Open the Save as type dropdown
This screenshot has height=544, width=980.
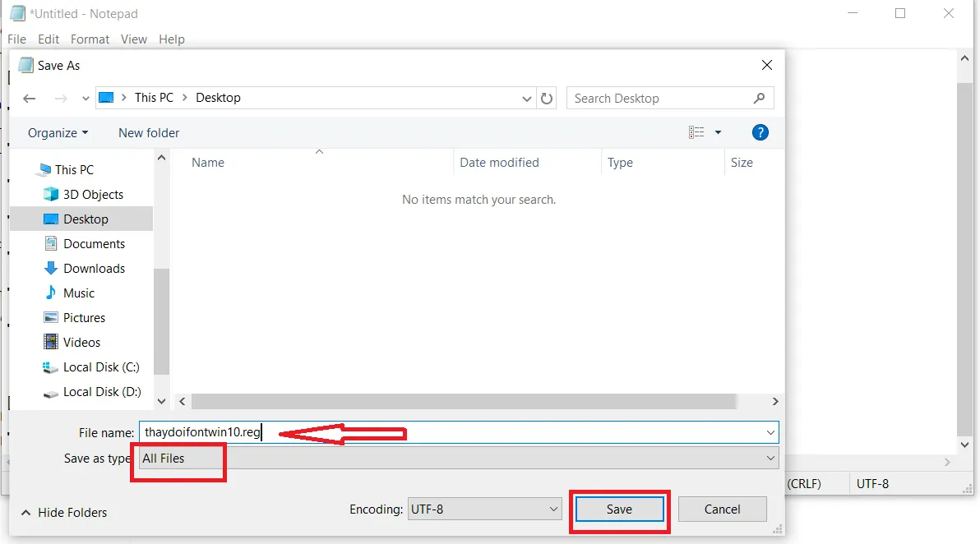pos(770,459)
